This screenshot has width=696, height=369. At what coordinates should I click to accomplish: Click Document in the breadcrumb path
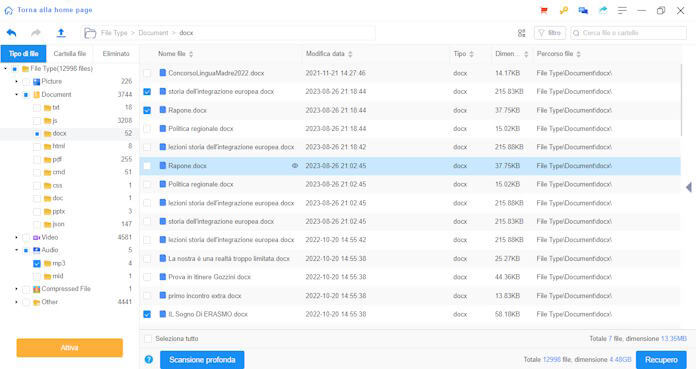pos(153,33)
